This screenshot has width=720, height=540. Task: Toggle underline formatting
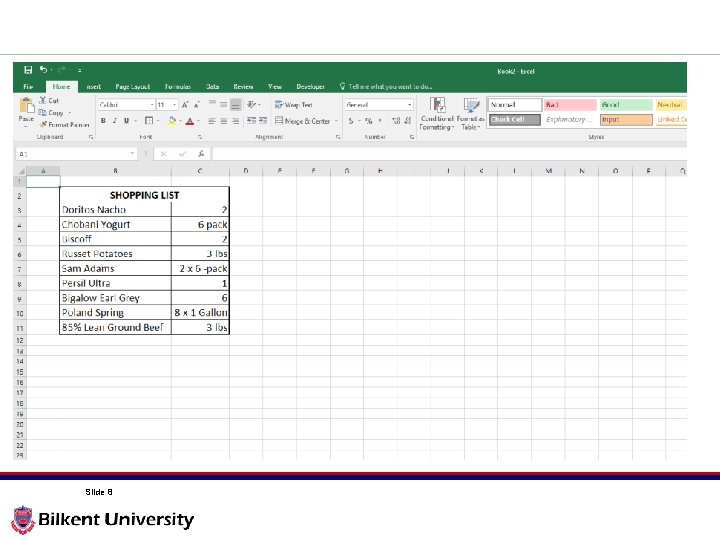tap(126, 121)
